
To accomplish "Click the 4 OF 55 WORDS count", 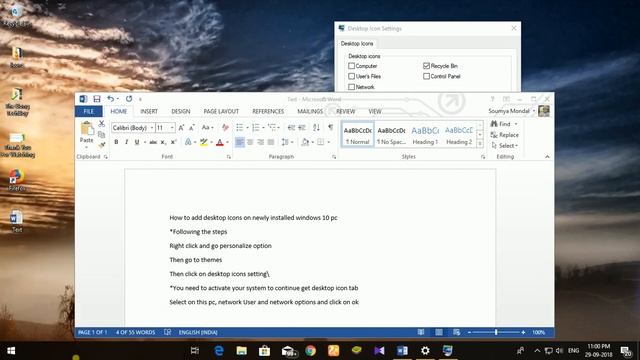I will pos(135,332).
